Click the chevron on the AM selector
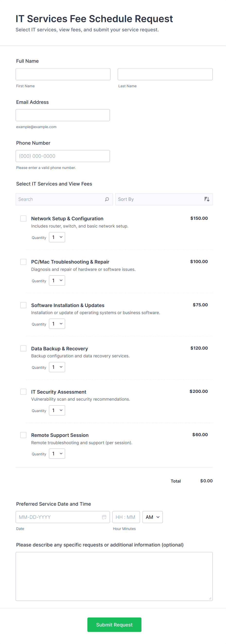226x644 pixels. click(158, 517)
